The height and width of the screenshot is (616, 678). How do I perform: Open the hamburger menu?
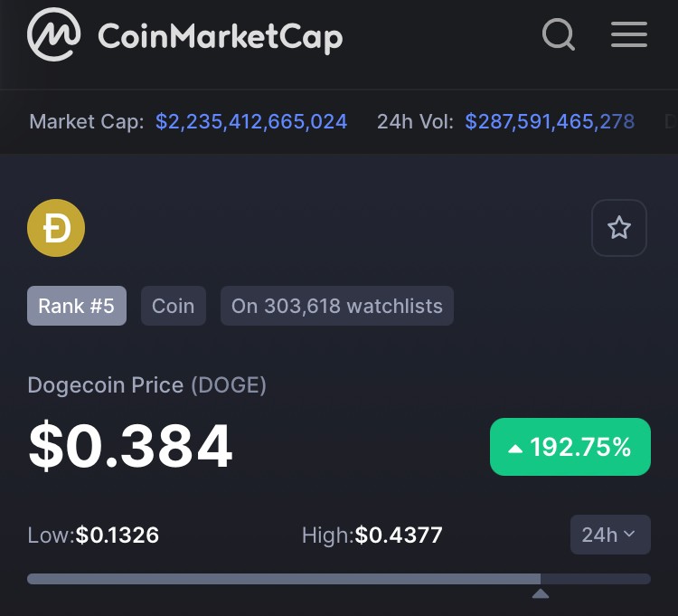tap(628, 34)
